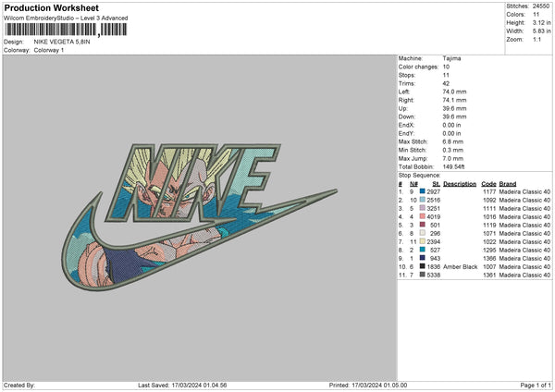This screenshot has height=392, width=555.
Task: Select thread code '1111' in stop 3
Action: tap(489, 208)
